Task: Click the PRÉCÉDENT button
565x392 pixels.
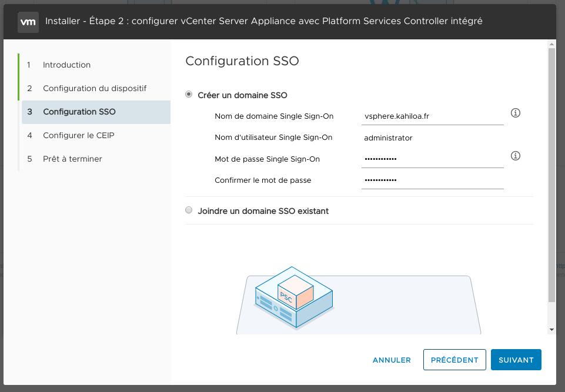Action: (x=454, y=360)
